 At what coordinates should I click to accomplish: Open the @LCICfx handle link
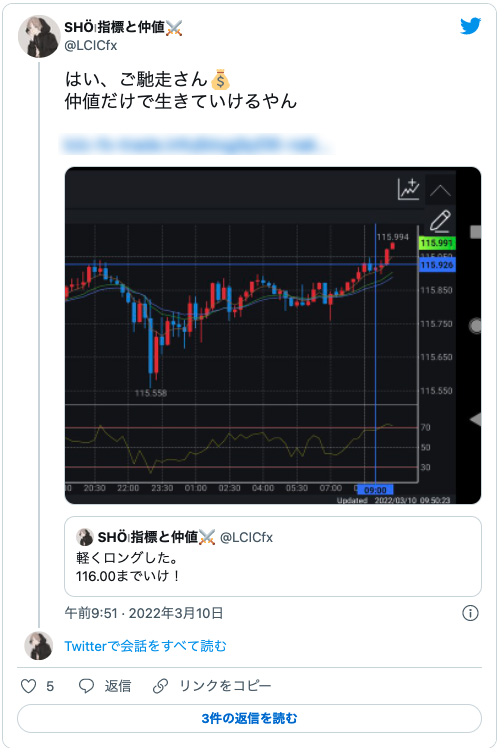point(90,46)
